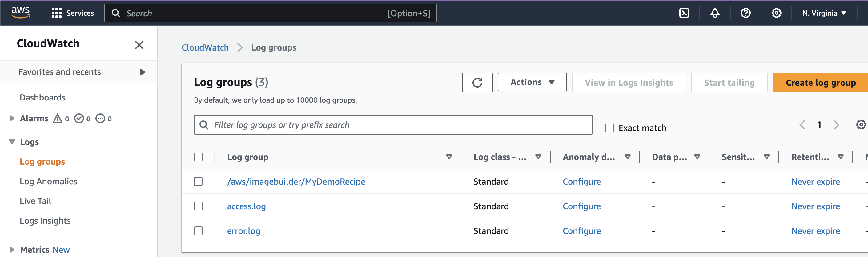Image resolution: width=868 pixels, height=257 pixels.
Task: Select the access.log row checkbox
Action: 198,206
